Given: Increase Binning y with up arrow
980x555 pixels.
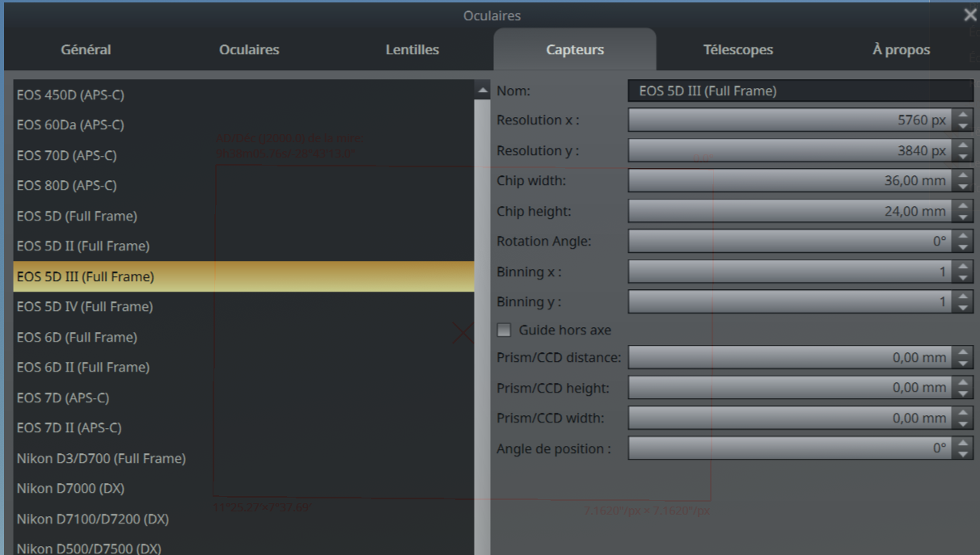Looking at the screenshot, I should pyautogui.click(x=962, y=296).
